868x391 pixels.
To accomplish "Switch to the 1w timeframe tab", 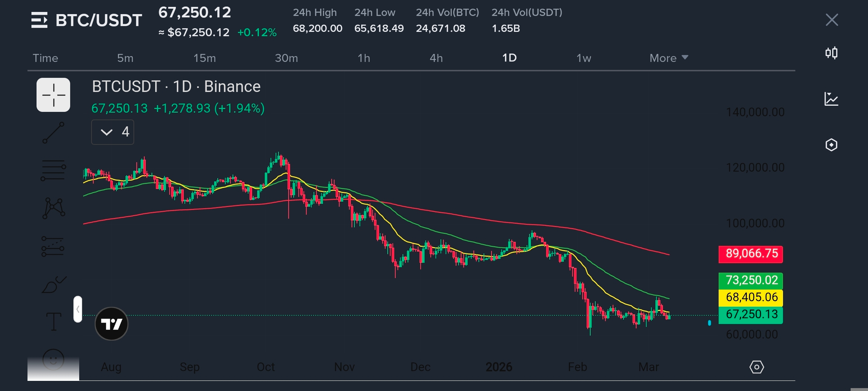I will click(583, 58).
